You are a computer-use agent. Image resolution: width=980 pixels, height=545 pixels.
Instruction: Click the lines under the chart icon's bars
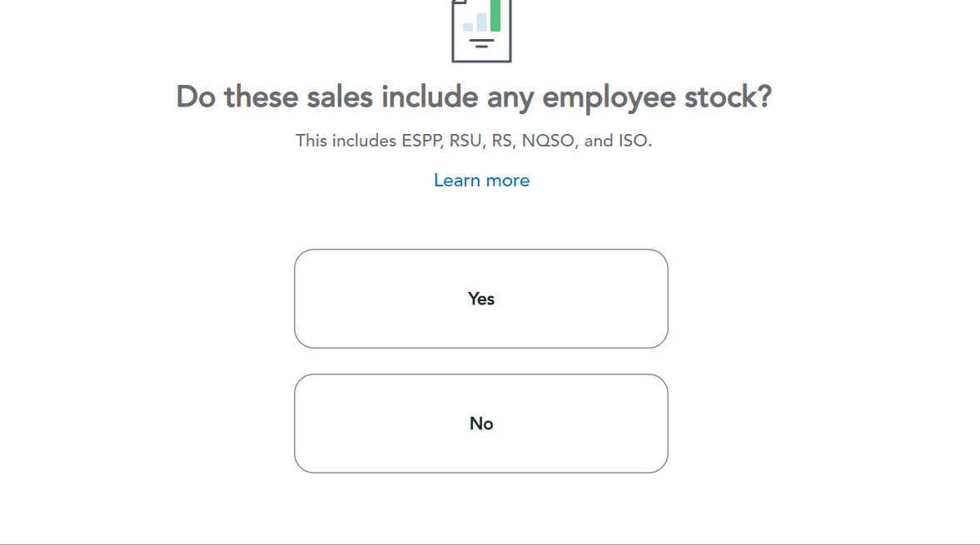481,42
